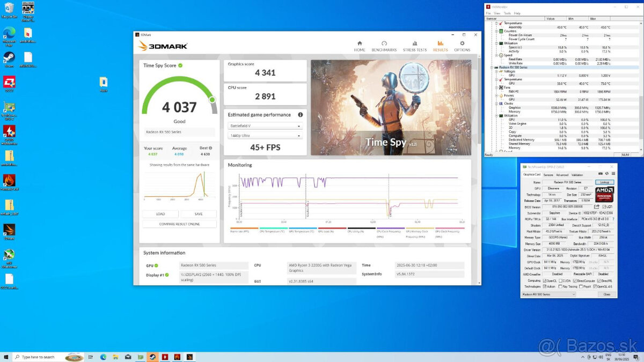644x362 pixels.
Task: Open the 3DMark Home page
Action: click(x=359, y=46)
